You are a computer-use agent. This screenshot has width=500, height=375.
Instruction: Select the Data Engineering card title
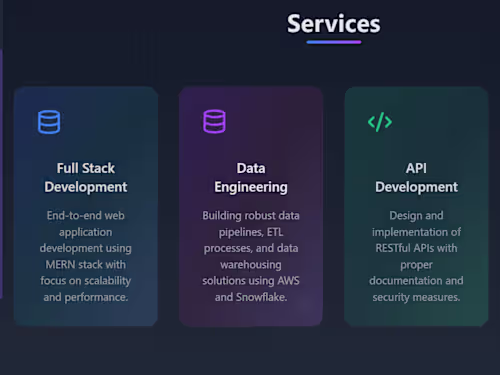(251, 178)
